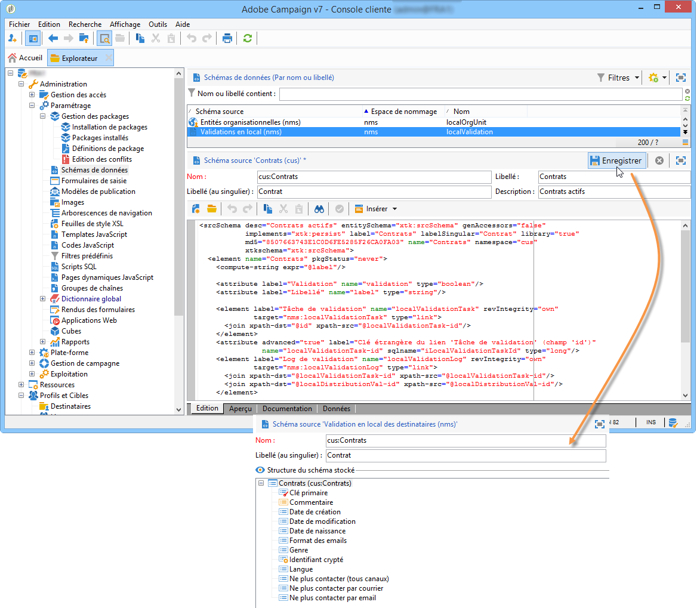The width and height of the screenshot is (700, 608).
Task: Open the Outils menu
Action: point(158,24)
